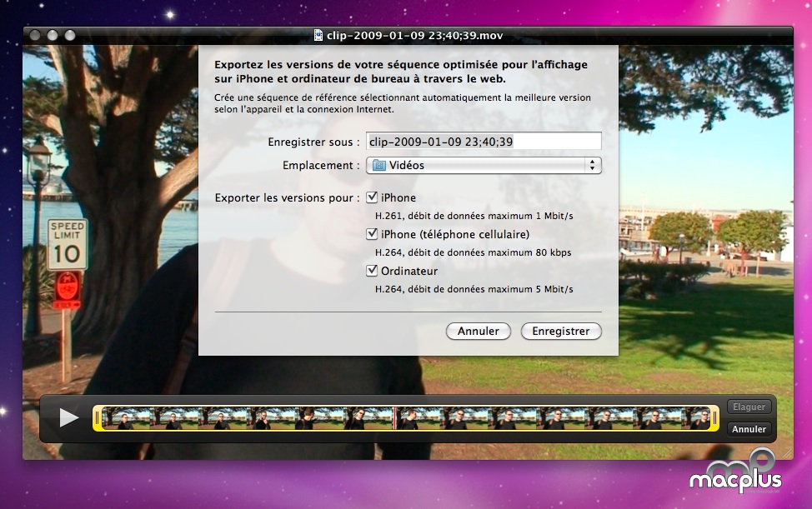Image resolution: width=812 pixels, height=509 pixels.
Task: Play the video clip
Action: (69, 417)
